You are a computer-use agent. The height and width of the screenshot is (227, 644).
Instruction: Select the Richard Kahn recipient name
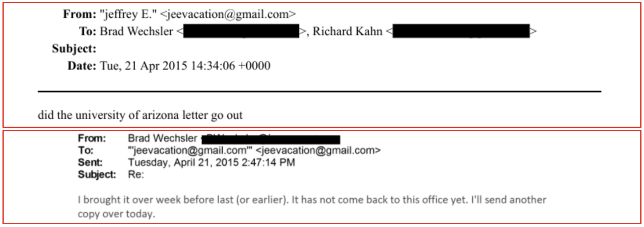coord(347,32)
